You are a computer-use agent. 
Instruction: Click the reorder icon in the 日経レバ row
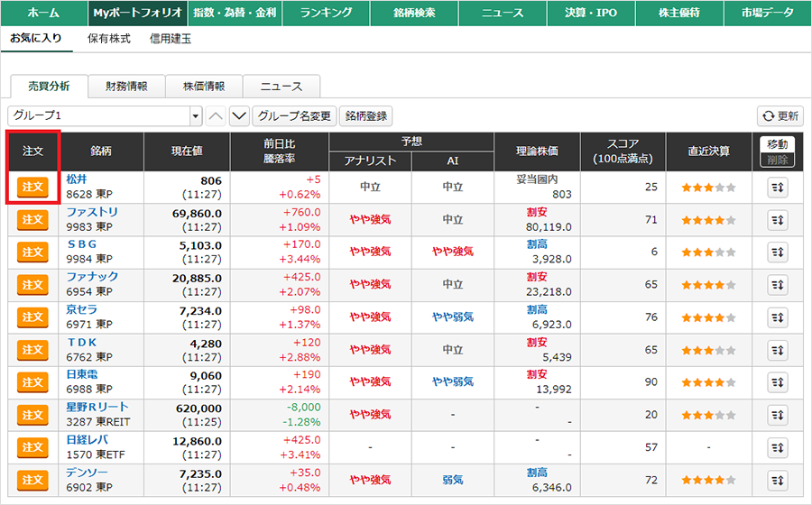coord(778,447)
